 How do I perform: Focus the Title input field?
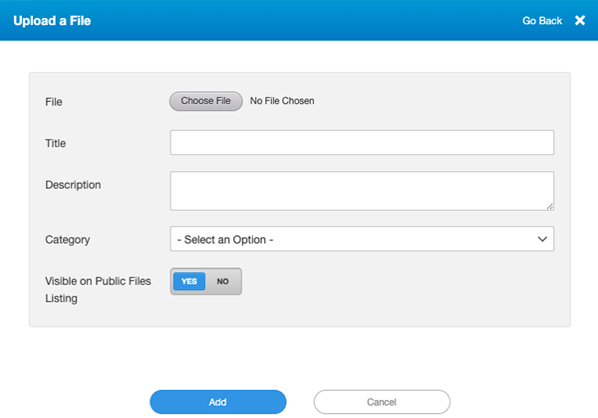[x=362, y=142]
